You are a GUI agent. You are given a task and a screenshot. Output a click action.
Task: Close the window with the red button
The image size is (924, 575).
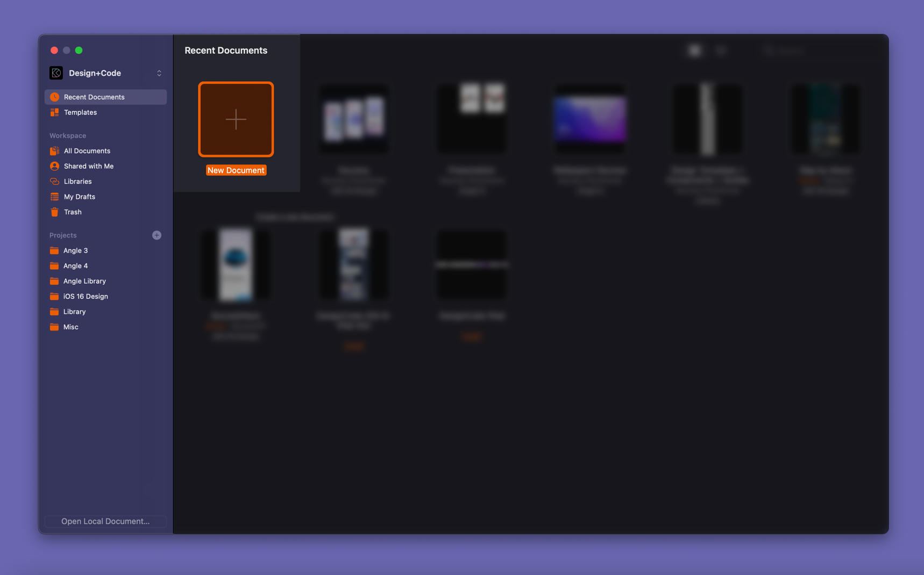[x=54, y=51]
